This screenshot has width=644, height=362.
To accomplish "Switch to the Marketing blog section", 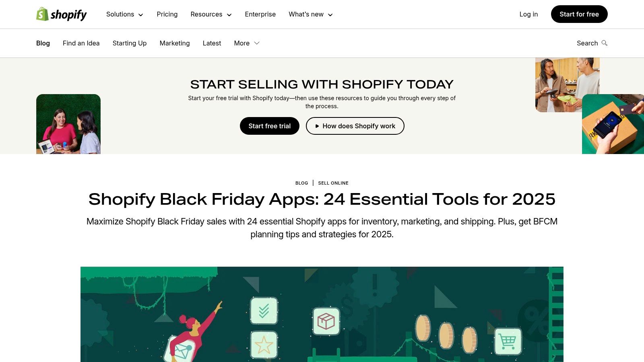I will pyautogui.click(x=175, y=43).
